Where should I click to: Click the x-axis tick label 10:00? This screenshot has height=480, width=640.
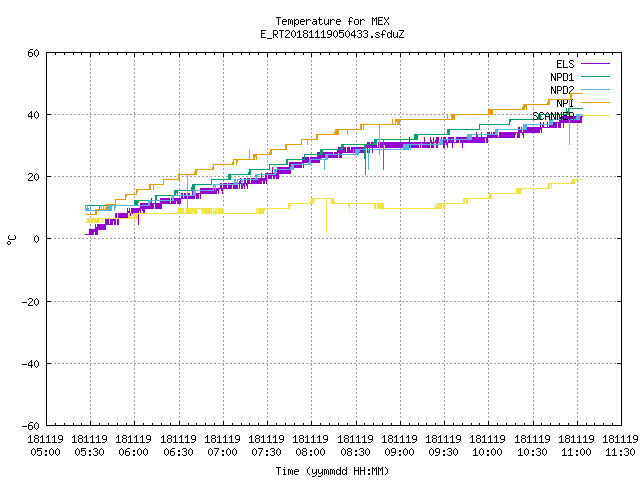(488, 453)
